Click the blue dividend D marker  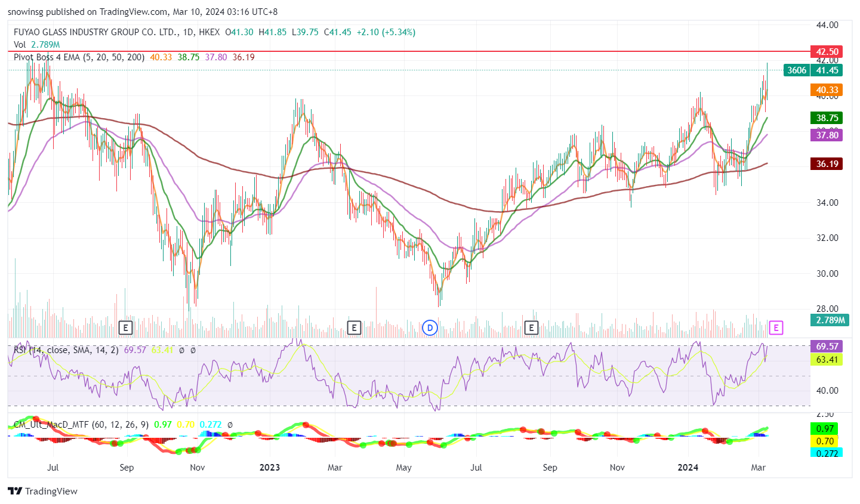point(430,327)
